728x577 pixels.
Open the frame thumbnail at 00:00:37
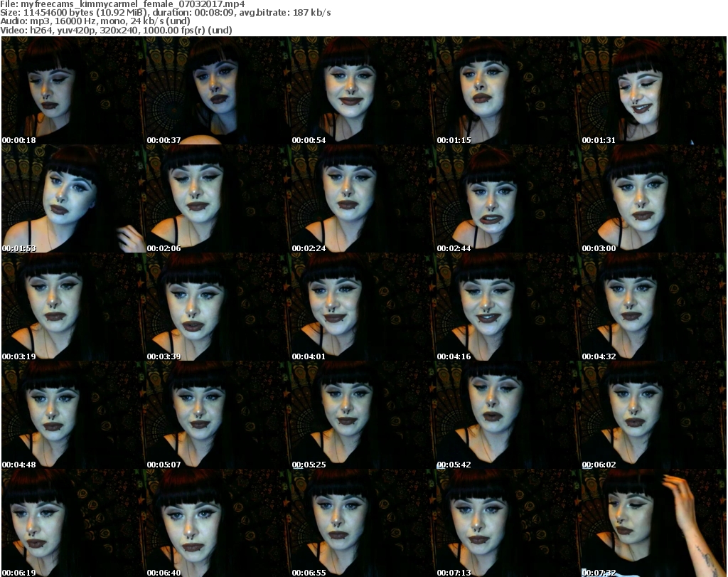click(219, 90)
